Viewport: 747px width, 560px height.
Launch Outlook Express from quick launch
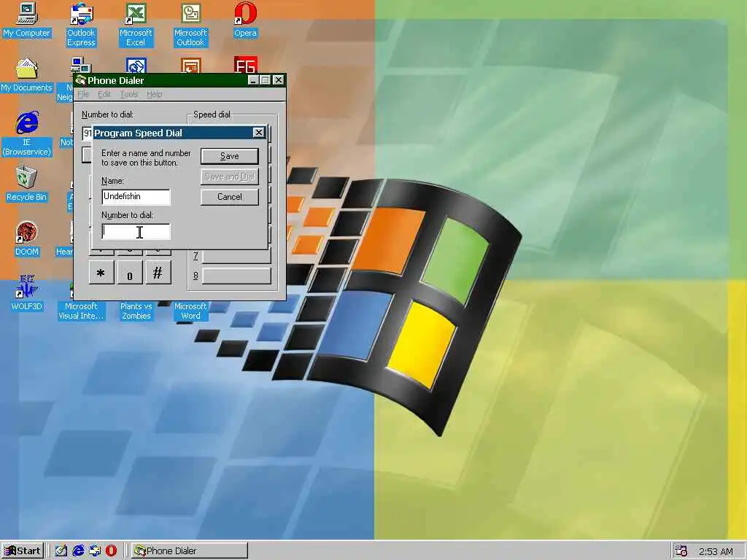95,551
